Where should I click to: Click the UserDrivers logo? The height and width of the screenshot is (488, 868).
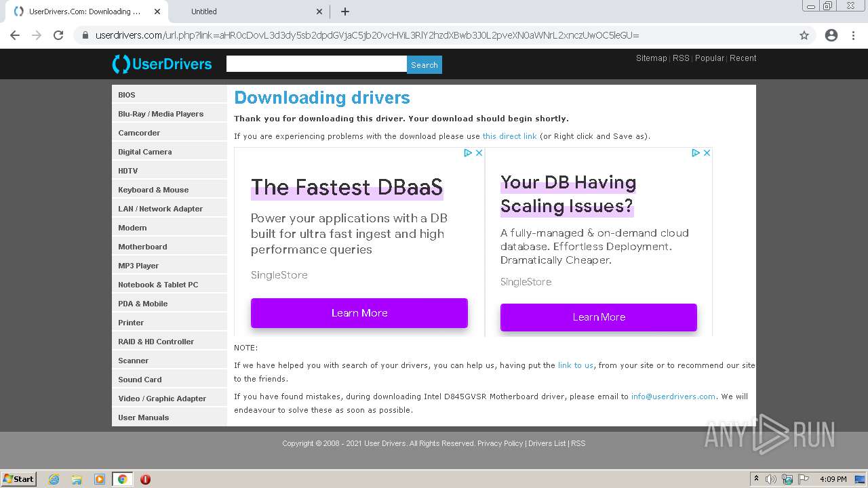click(162, 64)
